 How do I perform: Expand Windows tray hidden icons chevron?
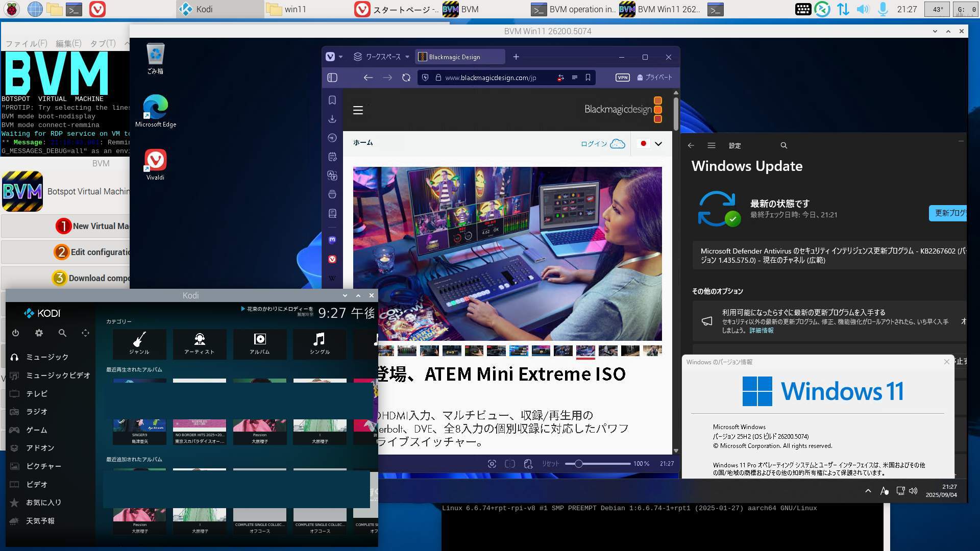pos(868,491)
